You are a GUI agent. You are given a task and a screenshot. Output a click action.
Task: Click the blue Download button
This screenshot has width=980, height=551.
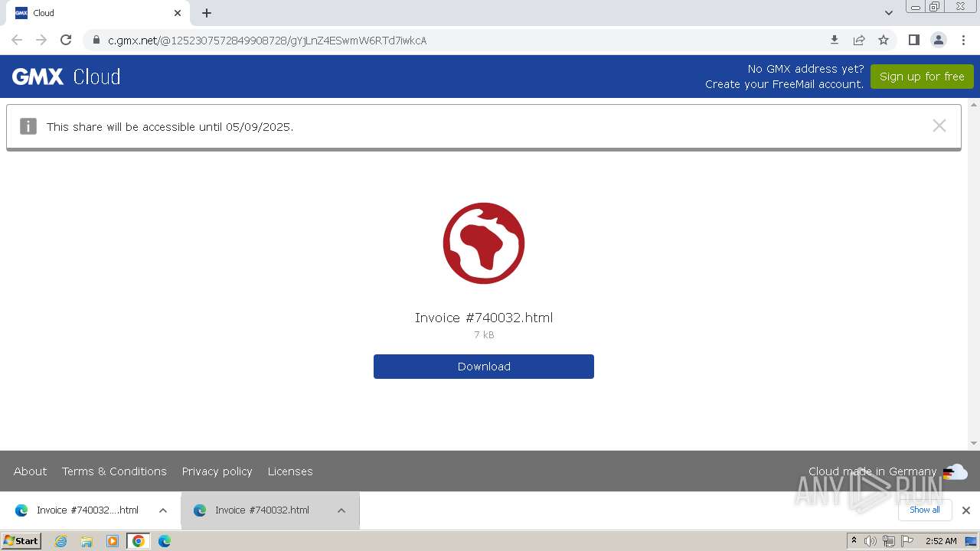point(484,367)
